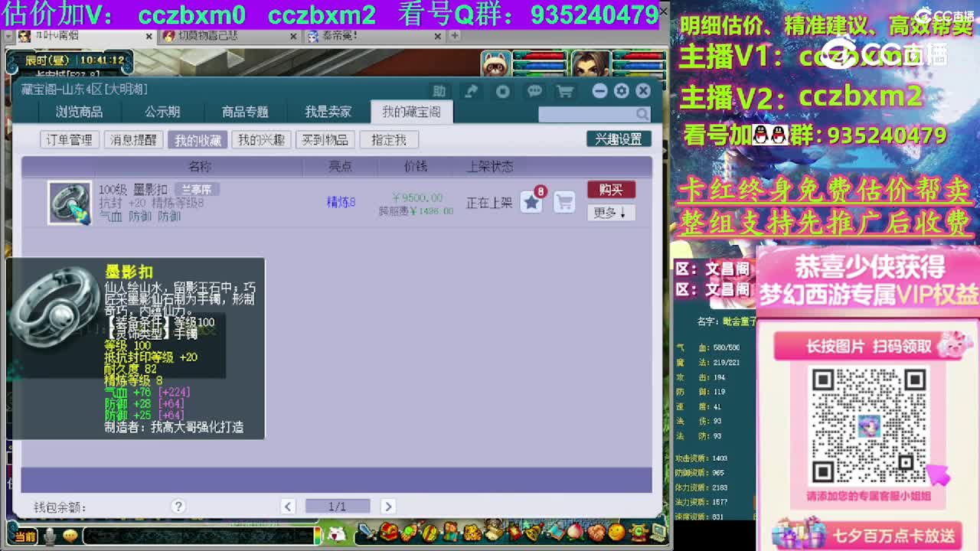980x551 pixels.
Task: Add a new client tab with plus
Action: (x=455, y=36)
